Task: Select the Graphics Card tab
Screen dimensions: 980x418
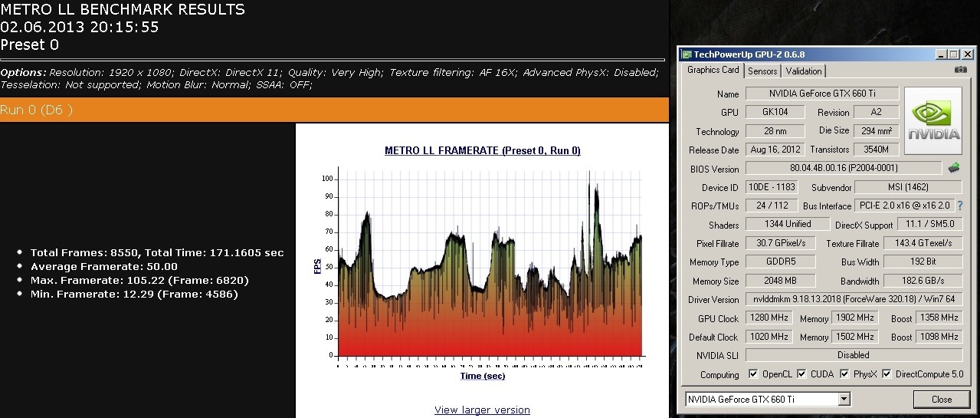Action: (713, 70)
